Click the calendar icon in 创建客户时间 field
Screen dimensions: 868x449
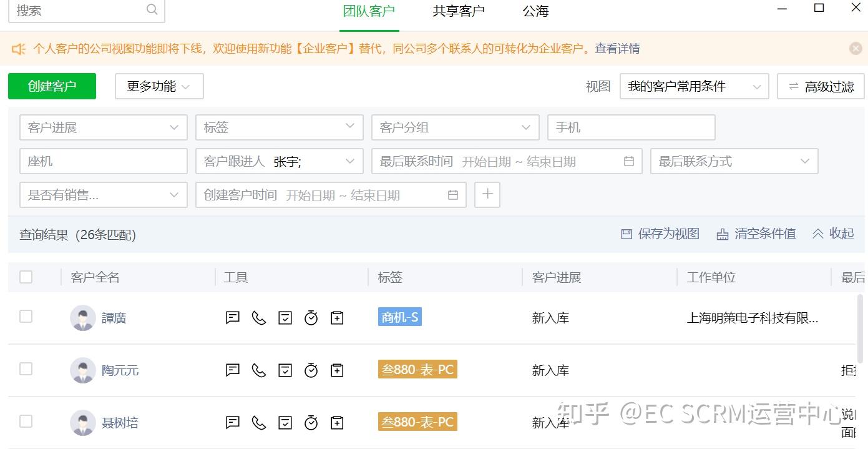(x=452, y=195)
